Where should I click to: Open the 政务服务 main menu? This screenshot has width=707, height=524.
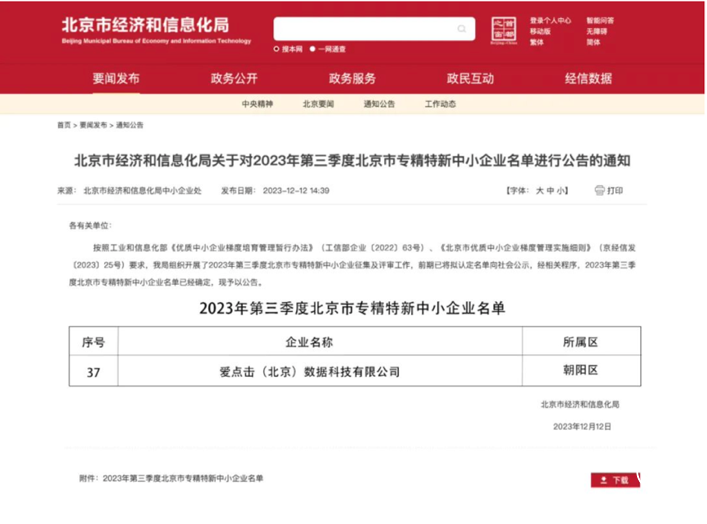pos(352,78)
